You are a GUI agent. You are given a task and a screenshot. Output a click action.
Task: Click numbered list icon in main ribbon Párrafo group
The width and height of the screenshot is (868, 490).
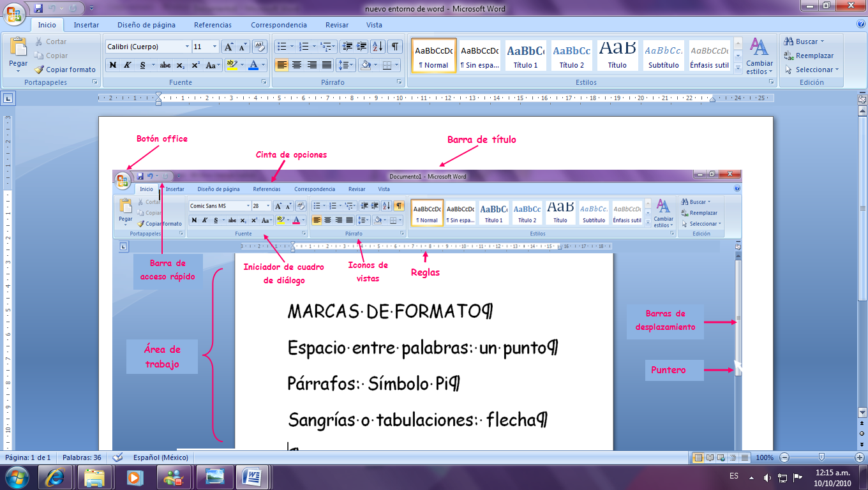304,47
